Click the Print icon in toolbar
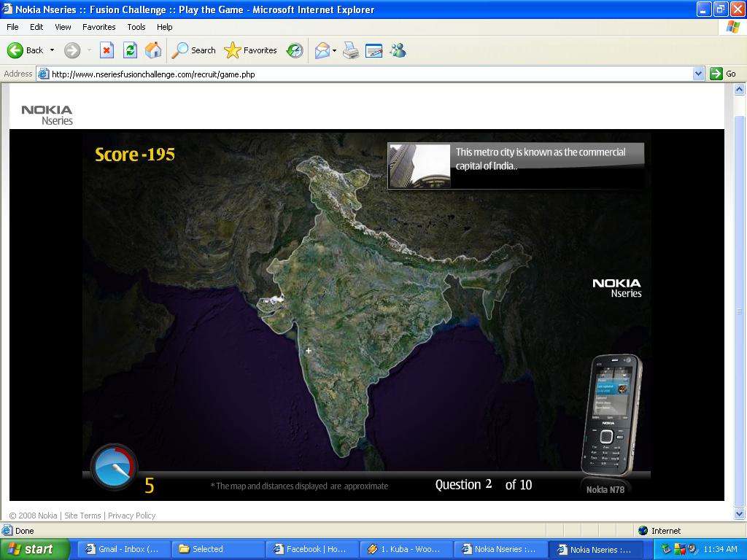 [351, 50]
